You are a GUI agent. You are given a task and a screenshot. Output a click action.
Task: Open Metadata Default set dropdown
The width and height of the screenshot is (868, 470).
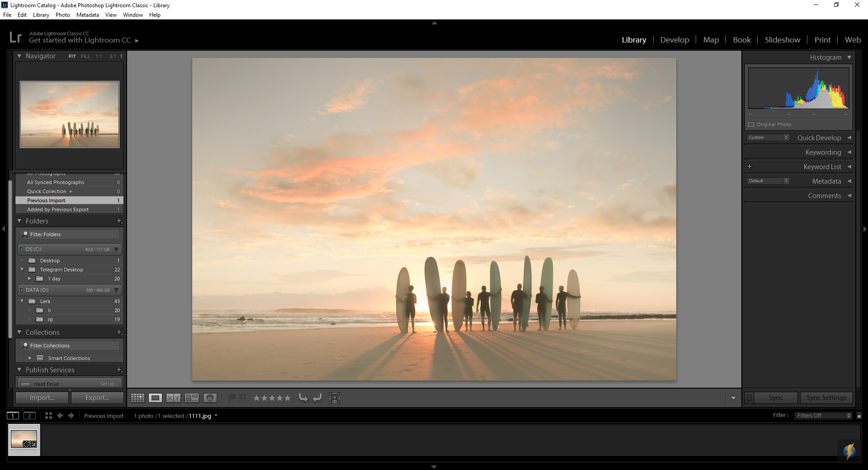point(768,181)
